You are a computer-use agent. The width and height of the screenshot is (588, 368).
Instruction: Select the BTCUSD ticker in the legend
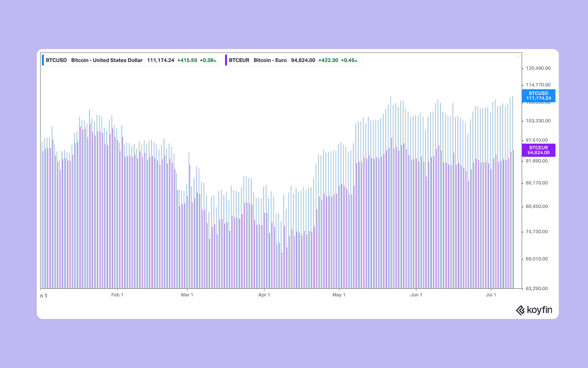[56, 60]
